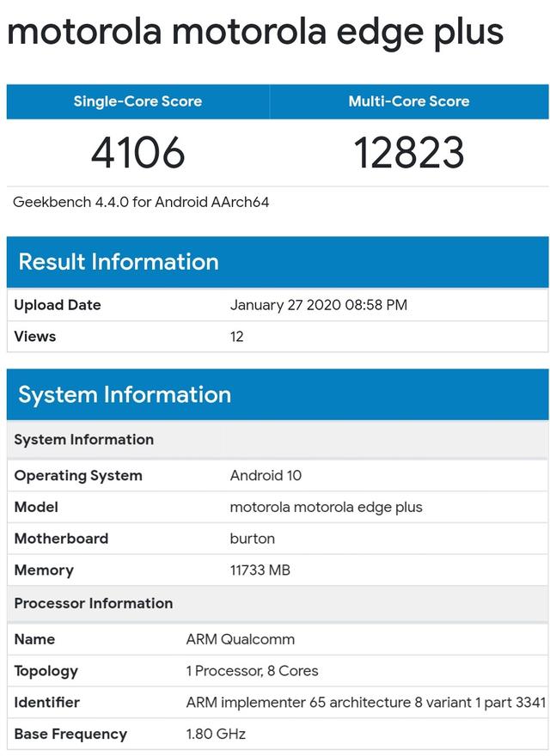Click the ARM implementer identifier text
550x756 pixels.
[365, 703]
